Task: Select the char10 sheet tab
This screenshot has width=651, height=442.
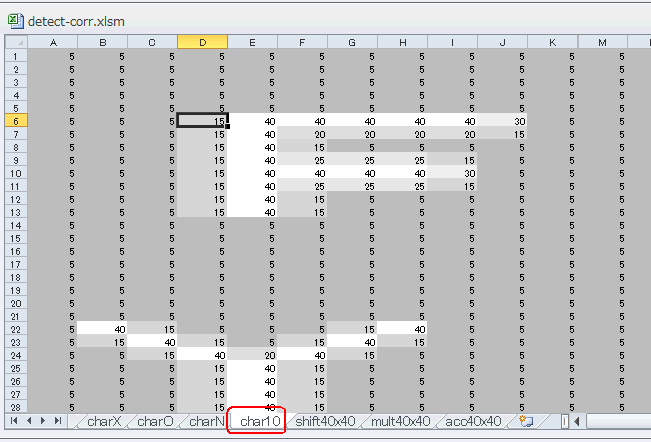Action: pos(260,421)
